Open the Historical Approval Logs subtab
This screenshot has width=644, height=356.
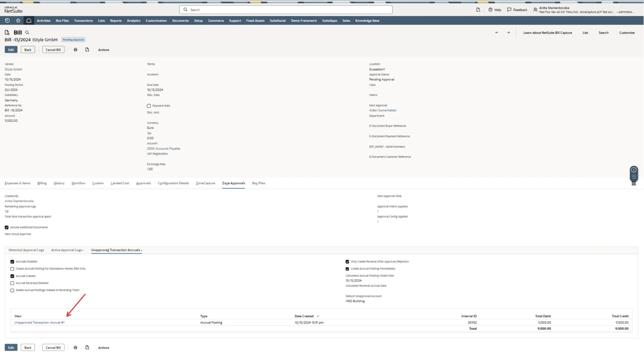coord(26,250)
